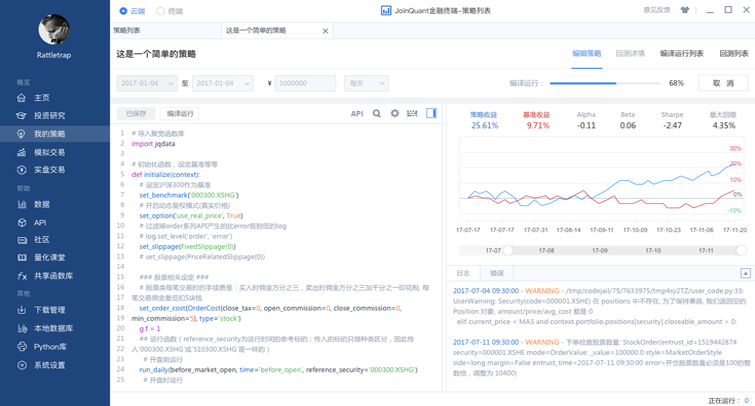755x406 pixels.
Task: Open 下载管理 download icon
Action: click(21, 310)
